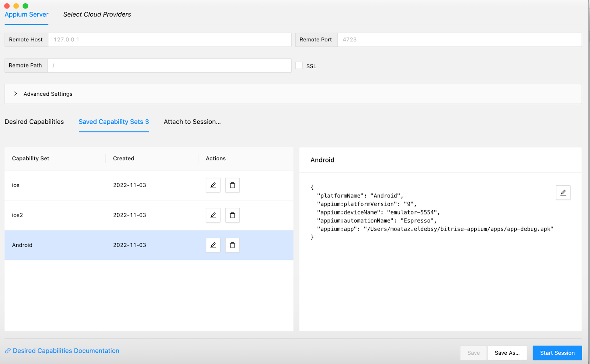Click link icon beside Desired Capabilities Documentation
Image resolution: width=590 pixels, height=364 pixels.
point(8,351)
